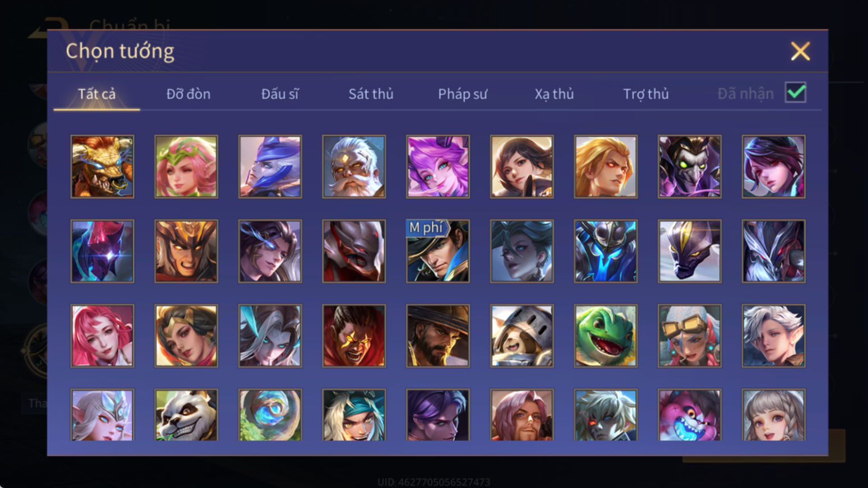Choose the hero marked 'M phí'
The width and height of the screenshot is (868, 488).
[x=438, y=251]
